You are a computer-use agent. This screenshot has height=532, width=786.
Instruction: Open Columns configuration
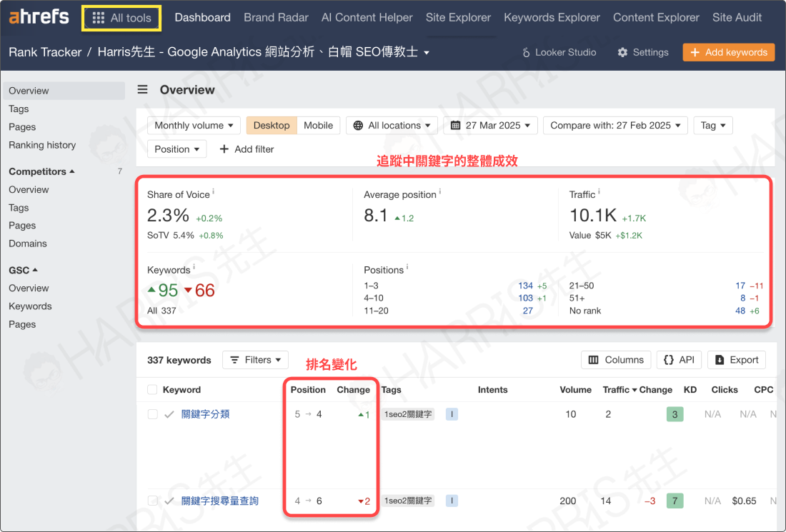(x=615, y=360)
